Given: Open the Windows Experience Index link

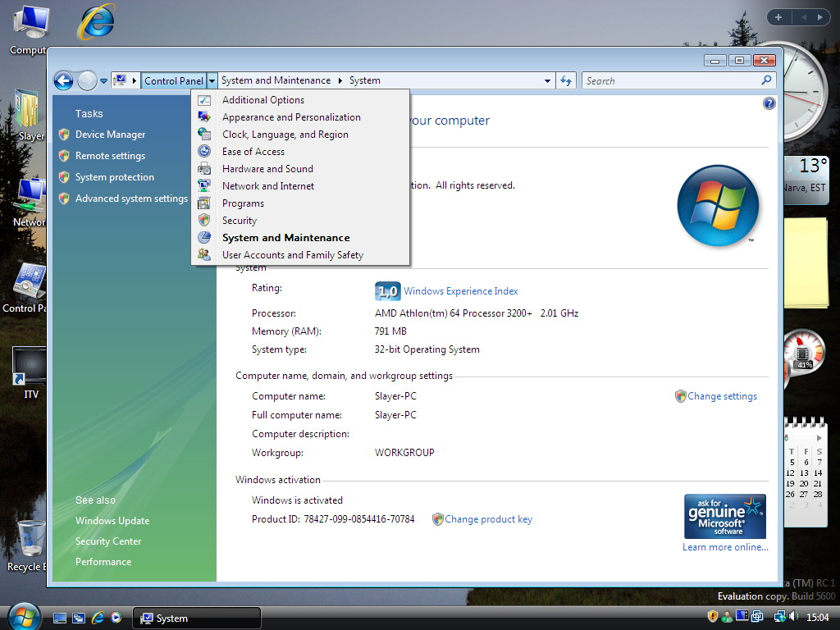Looking at the screenshot, I should (461, 291).
